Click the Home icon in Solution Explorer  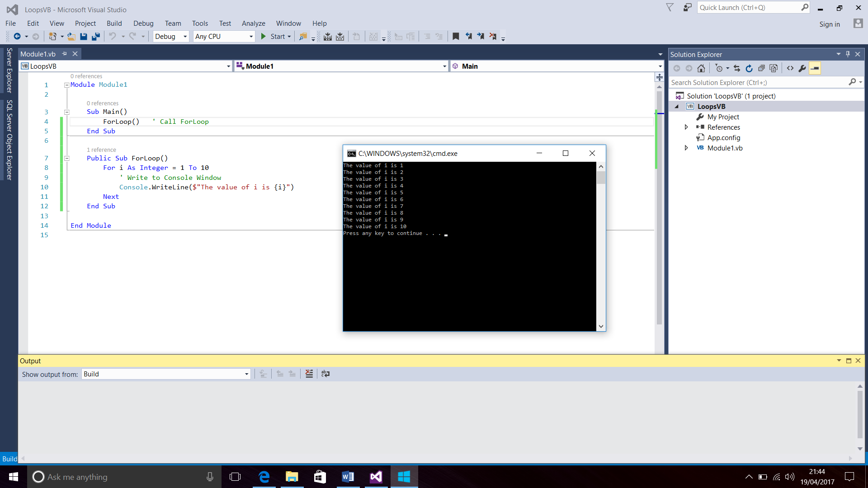[x=701, y=68]
